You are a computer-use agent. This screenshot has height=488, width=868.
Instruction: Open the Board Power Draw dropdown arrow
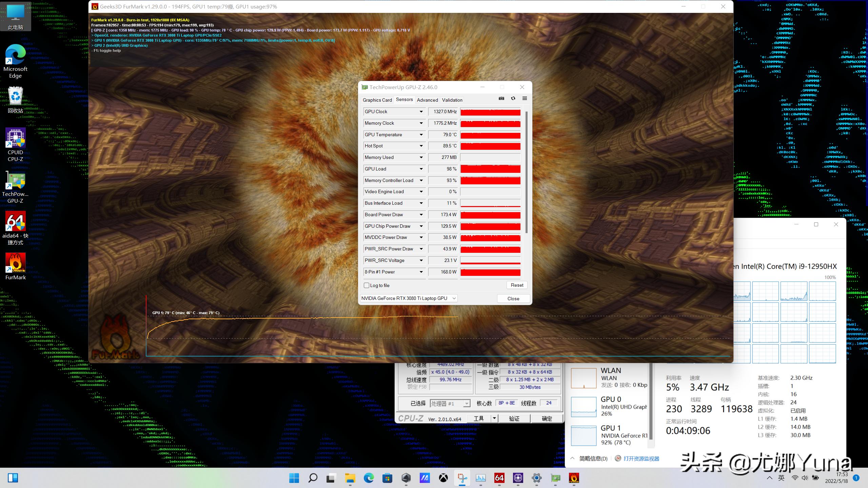pyautogui.click(x=421, y=215)
